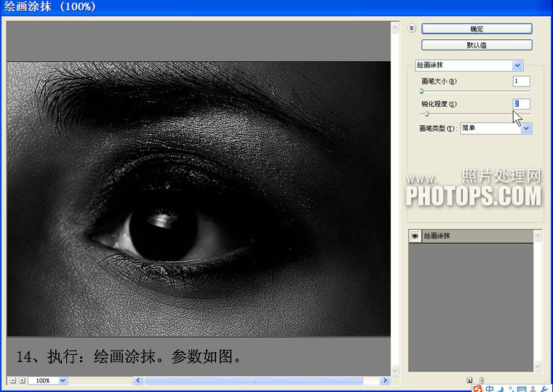Toggle the moon half-width input icon
553x392 pixels.
pos(501,389)
